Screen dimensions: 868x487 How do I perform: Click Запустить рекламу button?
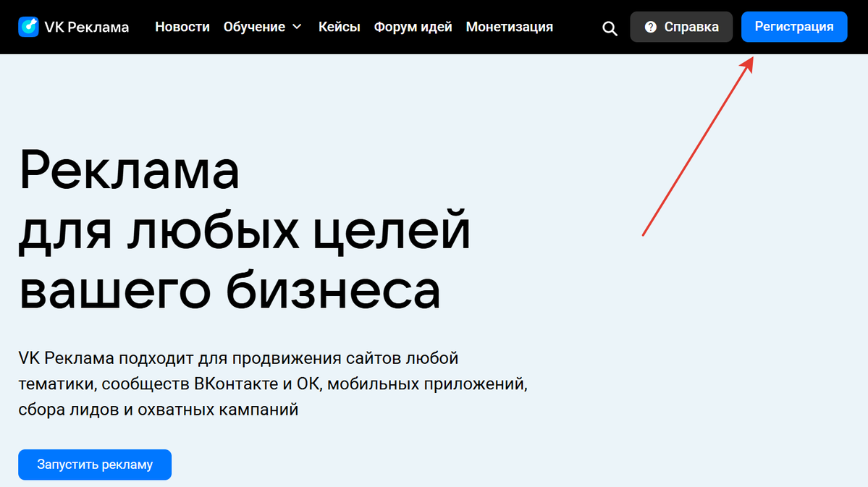pos(95,465)
